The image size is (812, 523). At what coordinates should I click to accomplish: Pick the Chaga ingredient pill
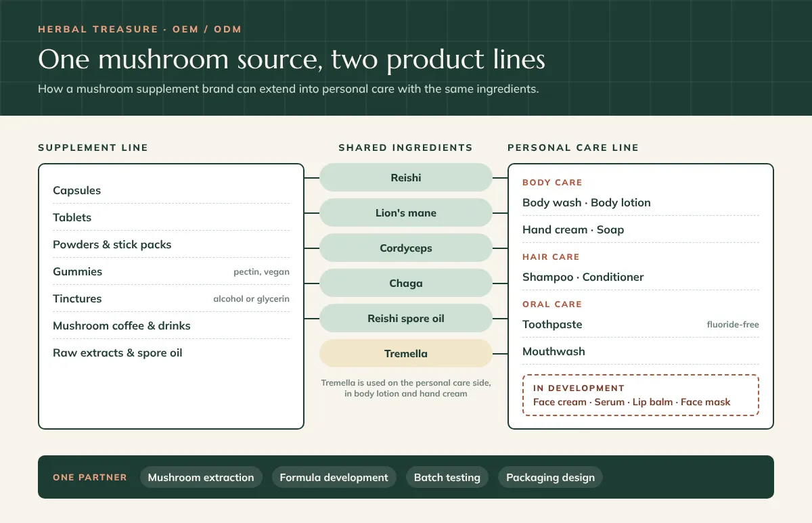pyautogui.click(x=406, y=283)
